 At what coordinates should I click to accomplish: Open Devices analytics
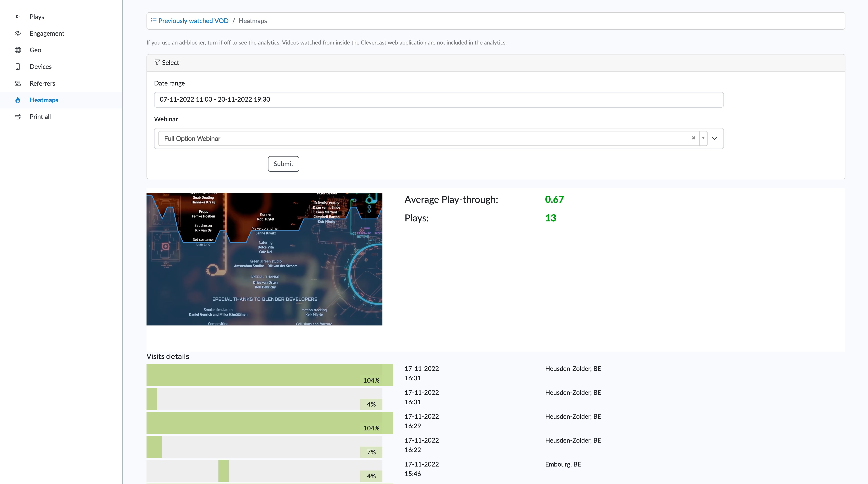(x=41, y=67)
